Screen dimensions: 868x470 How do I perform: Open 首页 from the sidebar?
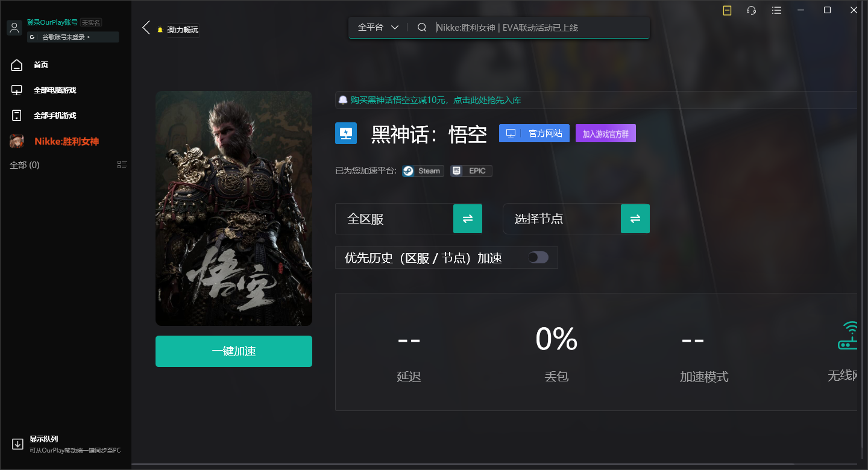(x=40, y=64)
